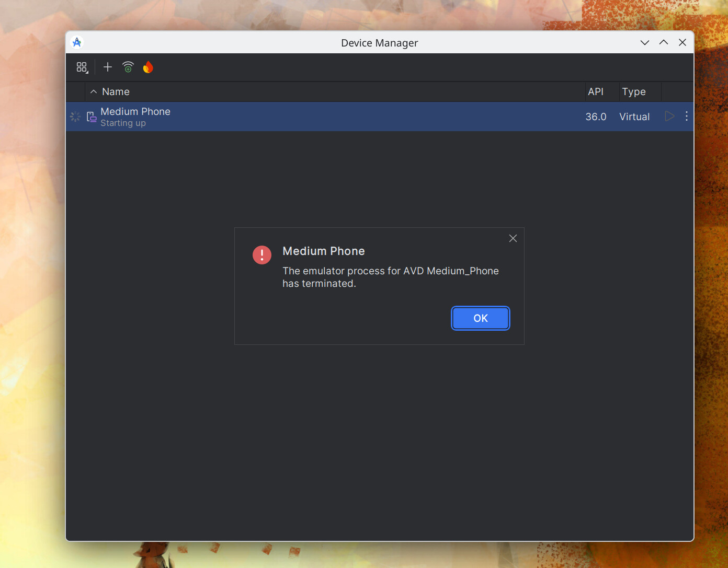
Task: Click the Android Studio logo in title bar
Action: [x=77, y=42]
